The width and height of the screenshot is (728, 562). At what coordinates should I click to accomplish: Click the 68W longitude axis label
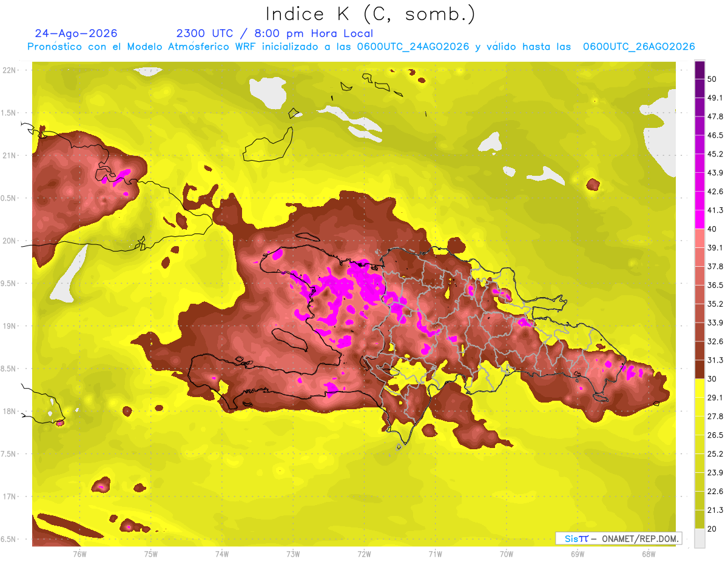(649, 554)
